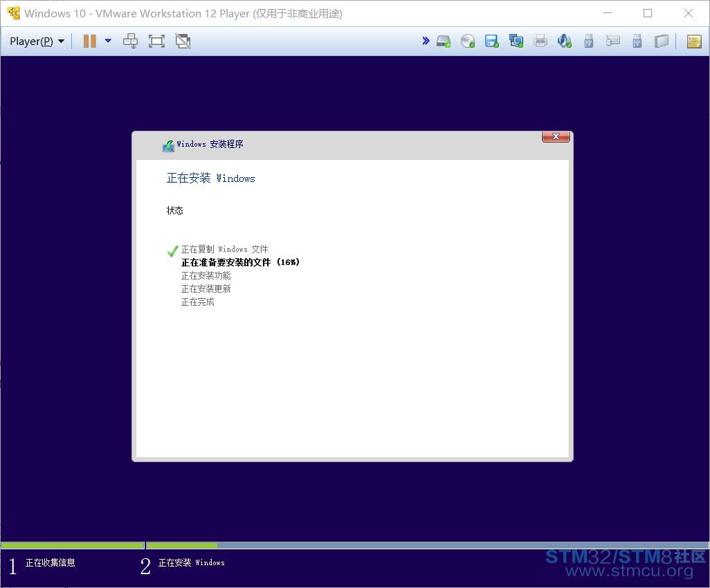Open the network adapter device icon
Image resolution: width=710 pixels, height=588 pixels.
516,42
